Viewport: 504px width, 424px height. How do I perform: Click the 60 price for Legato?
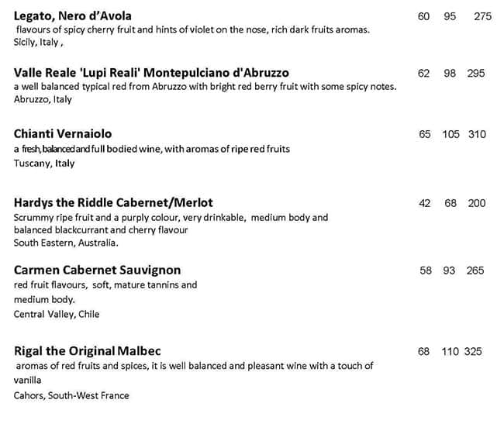423,16
